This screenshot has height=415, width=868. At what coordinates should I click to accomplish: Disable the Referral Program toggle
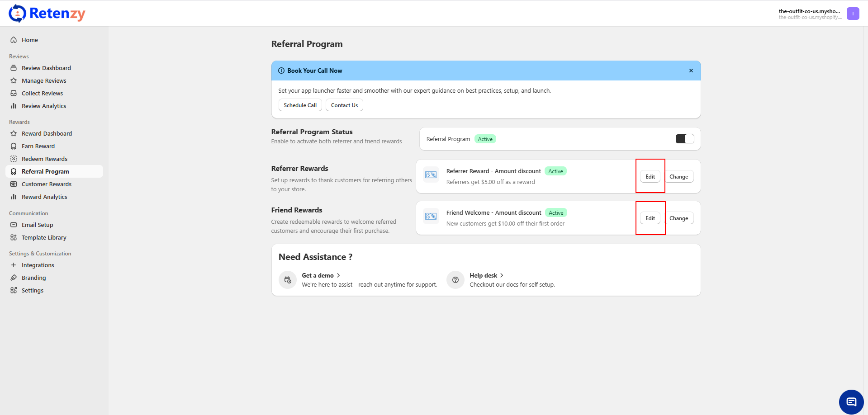(684, 139)
